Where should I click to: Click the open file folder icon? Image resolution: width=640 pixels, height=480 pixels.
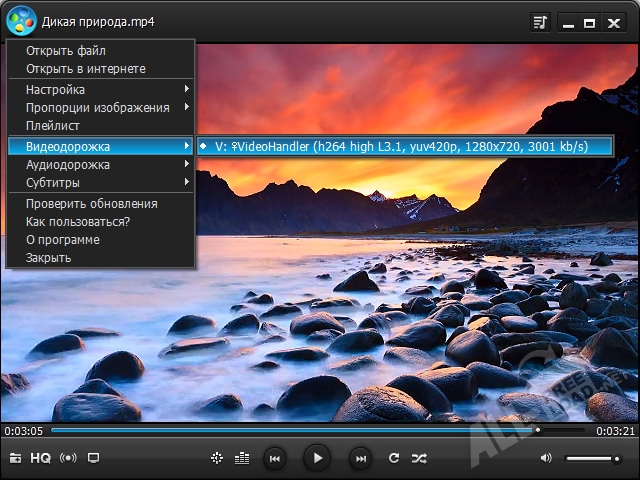click(x=15, y=458)
